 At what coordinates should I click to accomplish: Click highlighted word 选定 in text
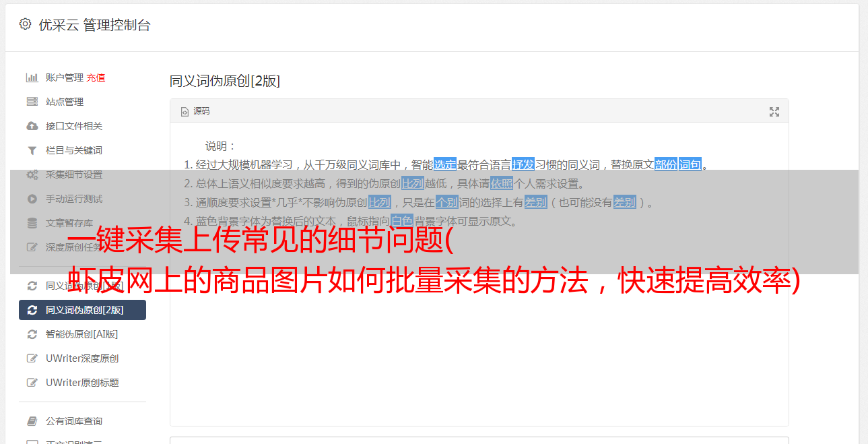(x=444, y=164)
